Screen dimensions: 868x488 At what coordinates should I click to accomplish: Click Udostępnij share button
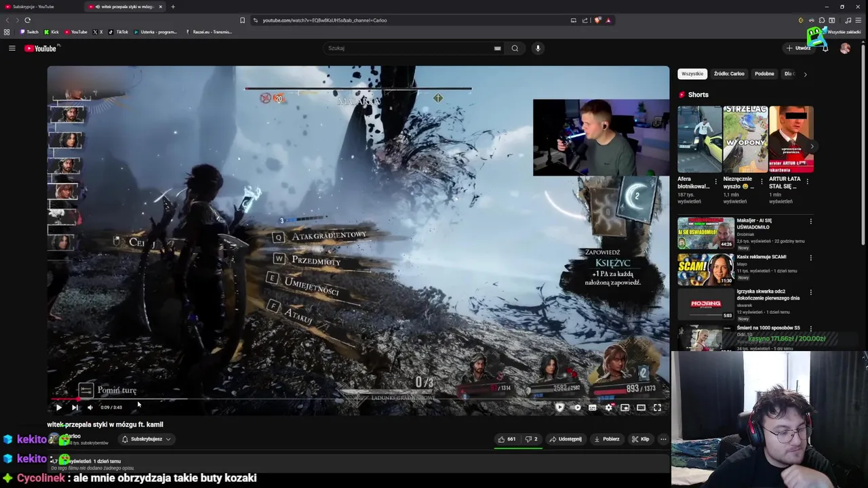pos(566,439)
